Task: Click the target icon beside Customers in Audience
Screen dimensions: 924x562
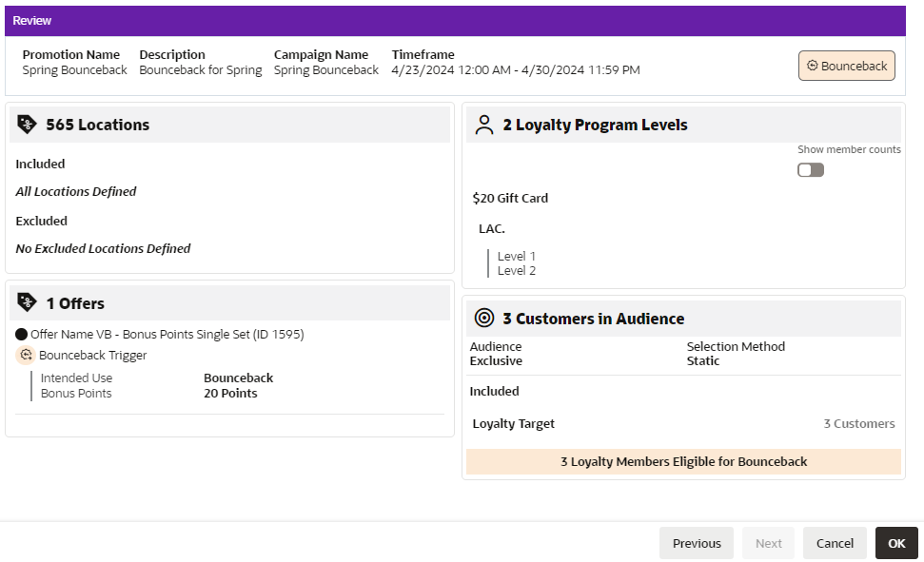Action: (x=483, y=319)
